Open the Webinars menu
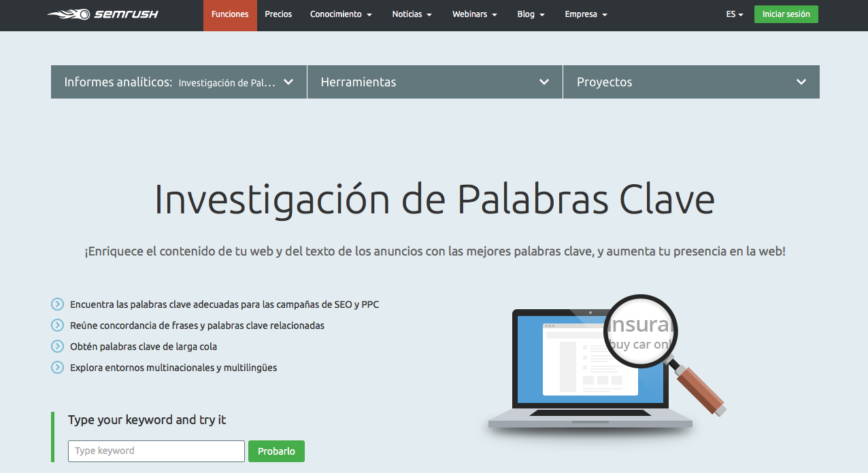868x473 pixels. (474, 14)
